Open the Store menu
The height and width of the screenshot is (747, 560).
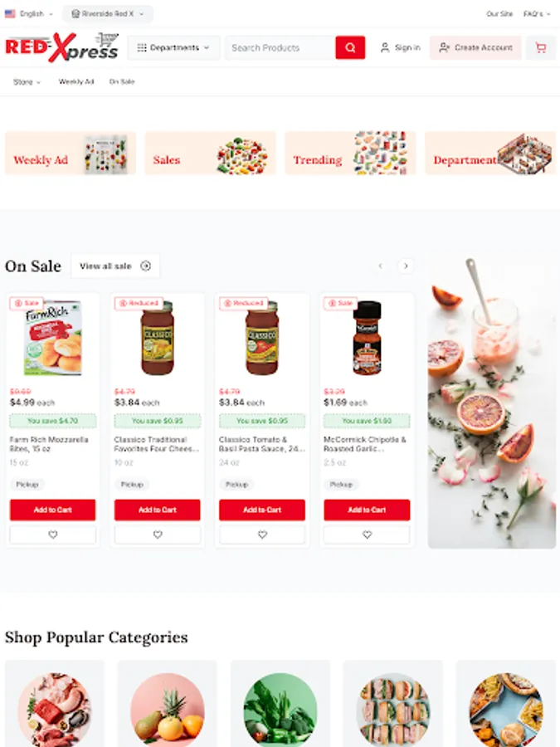(x=27, y=82)
